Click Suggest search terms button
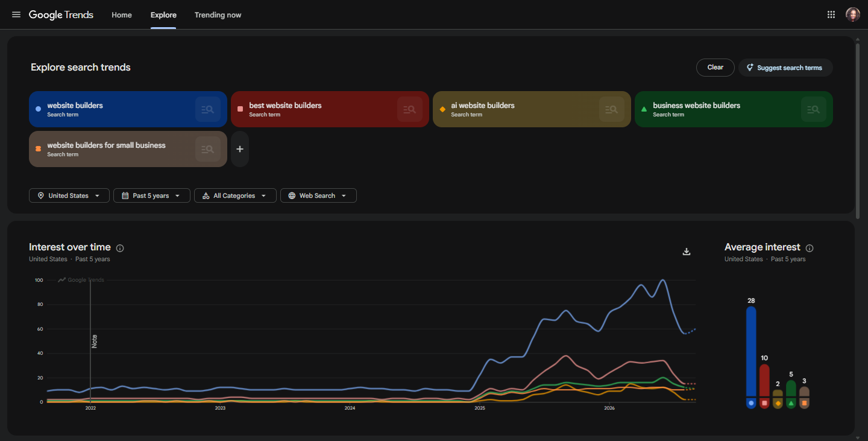Image resolution: width=868 pixels, height=441 pixels. tap(785, 68)
